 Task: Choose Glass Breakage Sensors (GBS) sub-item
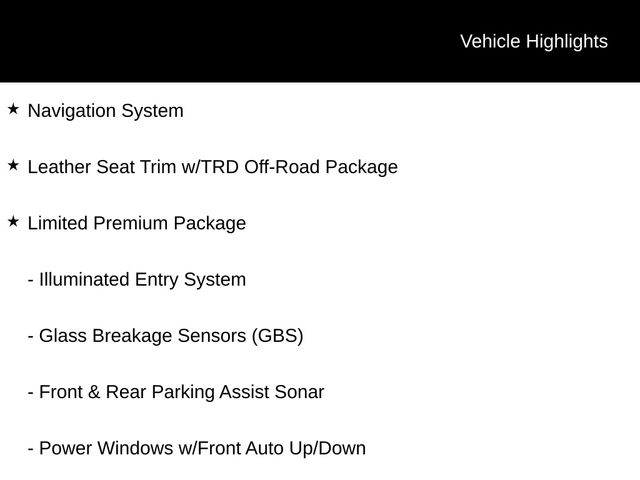pos(171,336)
